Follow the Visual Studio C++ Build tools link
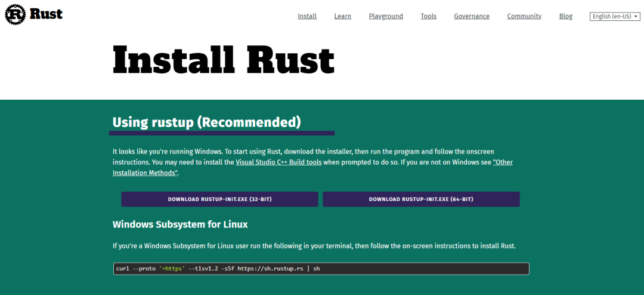This screenshot has height=295, width=644. click(278, 162)
